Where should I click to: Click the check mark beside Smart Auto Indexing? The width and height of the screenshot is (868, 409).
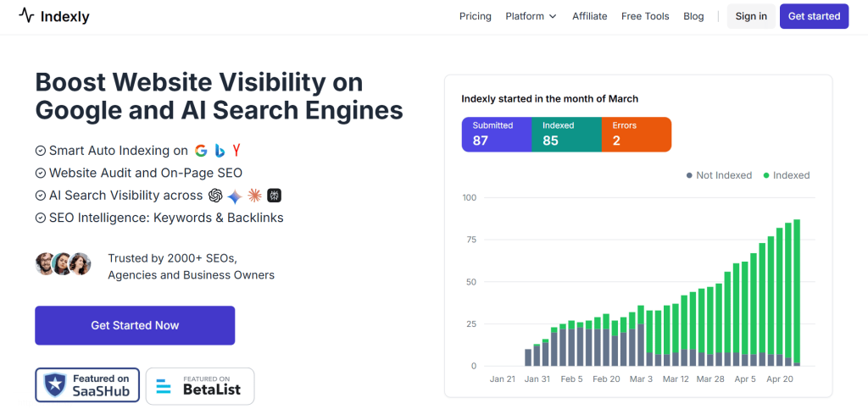[40, 151]
